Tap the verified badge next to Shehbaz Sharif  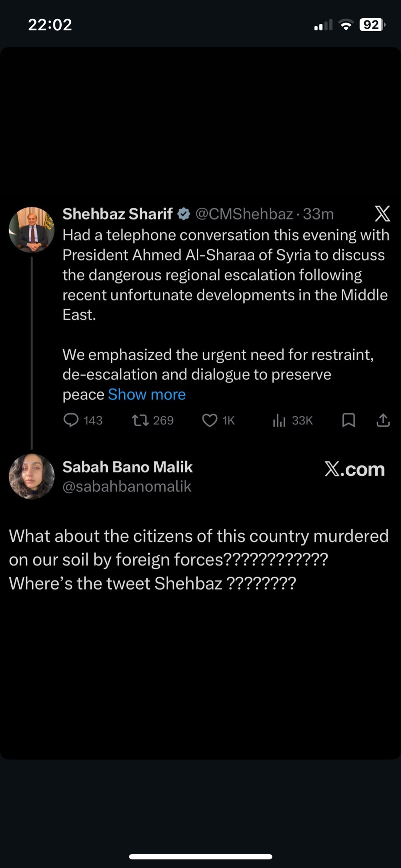point(184,214)
